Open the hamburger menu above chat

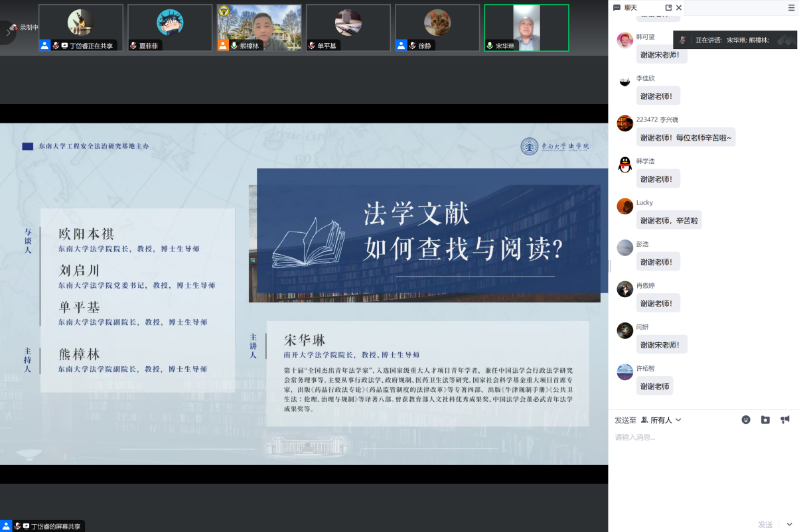point(791,8)
